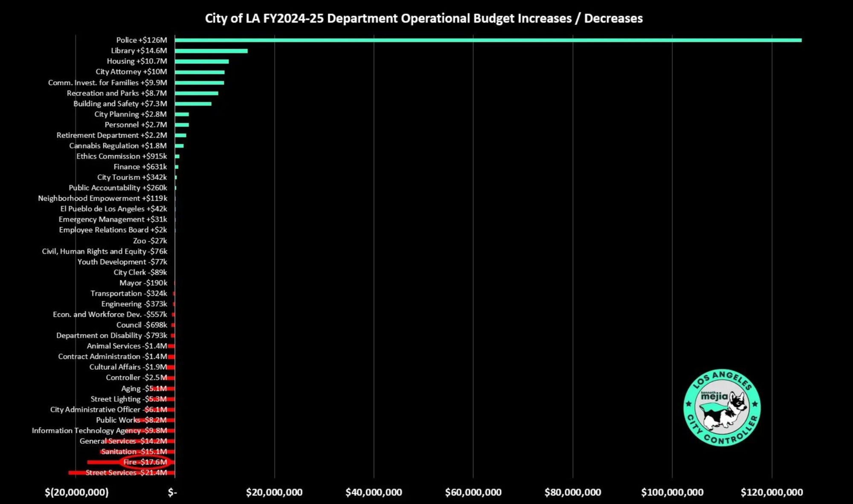The height and width of the screenshot is (504, 853).
Task: Click the Cannabis Regulation +$1.8M label
Action: (118, 146)
